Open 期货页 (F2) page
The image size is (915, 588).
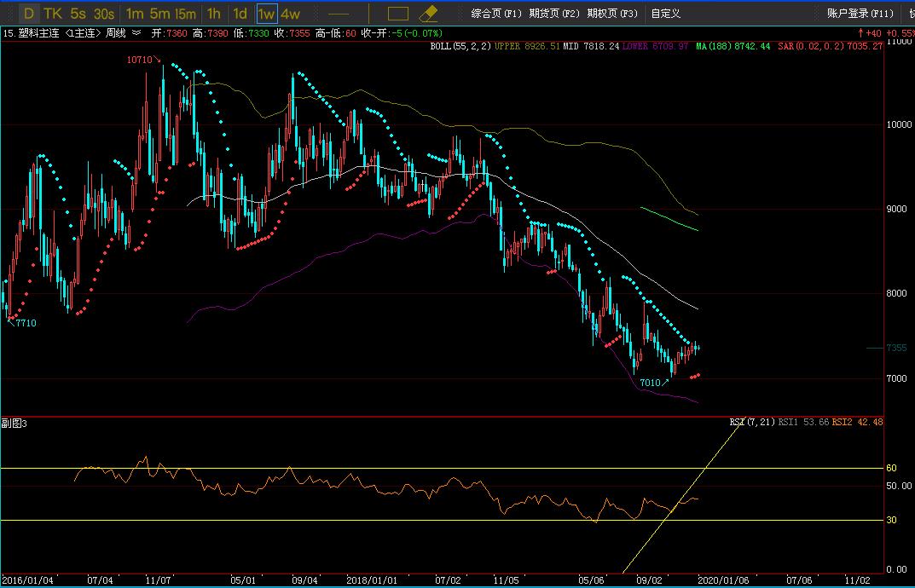point(553,14)
